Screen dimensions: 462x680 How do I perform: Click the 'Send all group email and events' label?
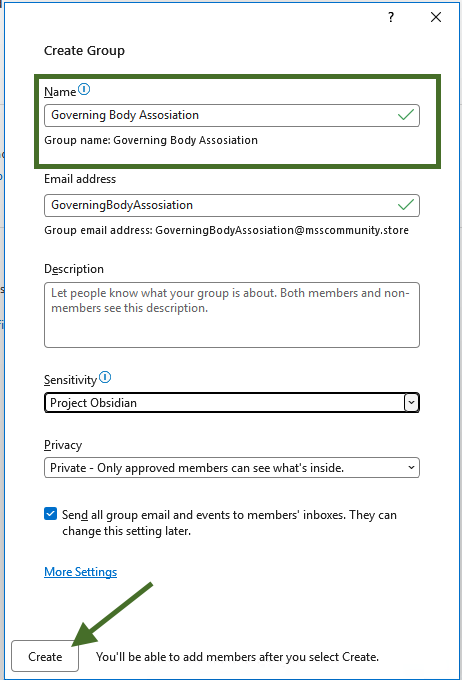[x=229, y=523]
